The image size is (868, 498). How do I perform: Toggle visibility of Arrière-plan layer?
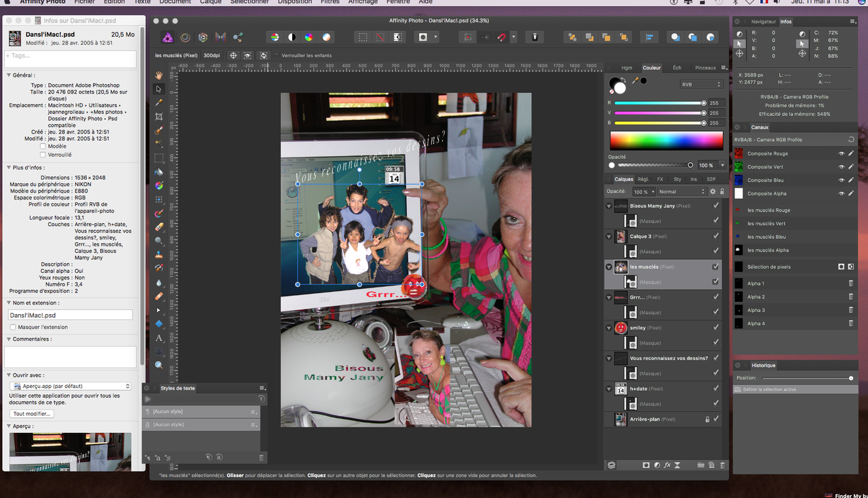(x=716, y=419)
